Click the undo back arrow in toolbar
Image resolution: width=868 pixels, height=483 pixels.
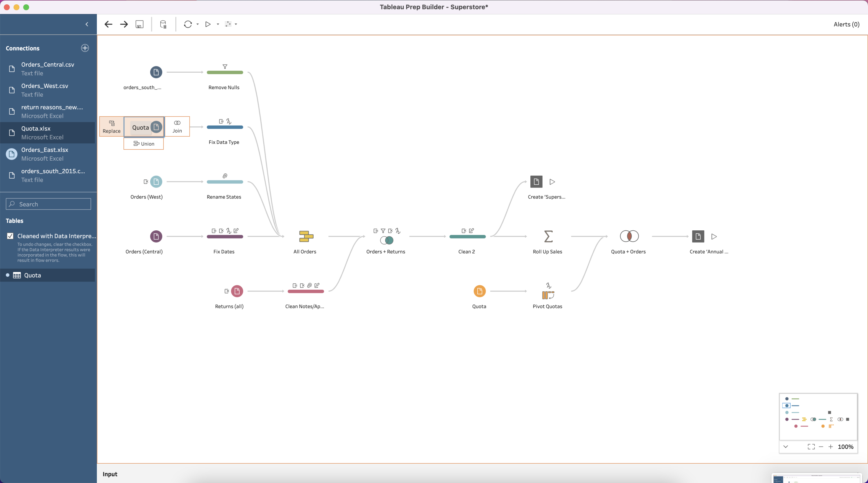point(108,24)
